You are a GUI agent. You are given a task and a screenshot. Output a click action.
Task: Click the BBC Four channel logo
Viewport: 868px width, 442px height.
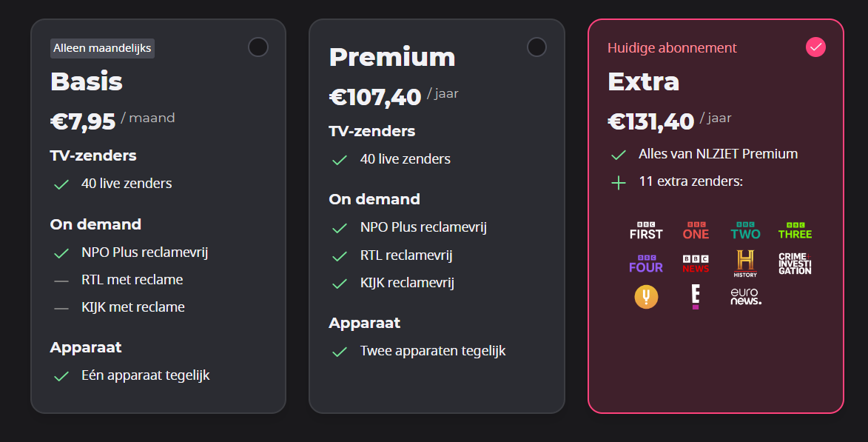click(x=646, y=264)
